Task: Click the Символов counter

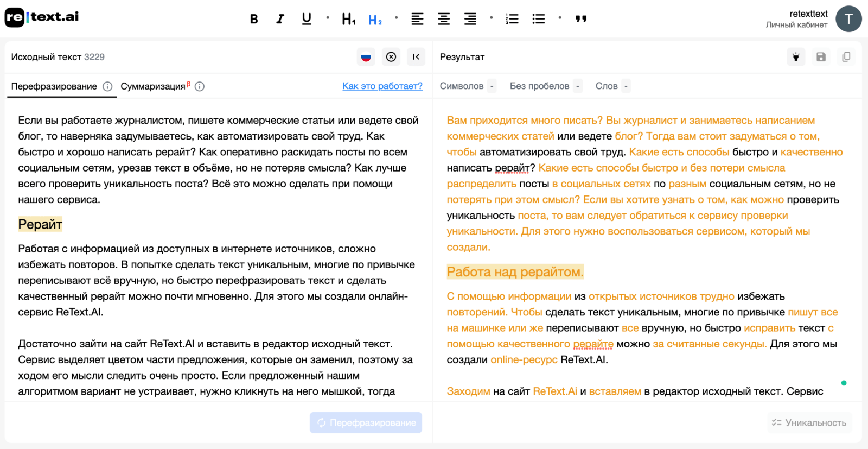Action: point(468,86)
